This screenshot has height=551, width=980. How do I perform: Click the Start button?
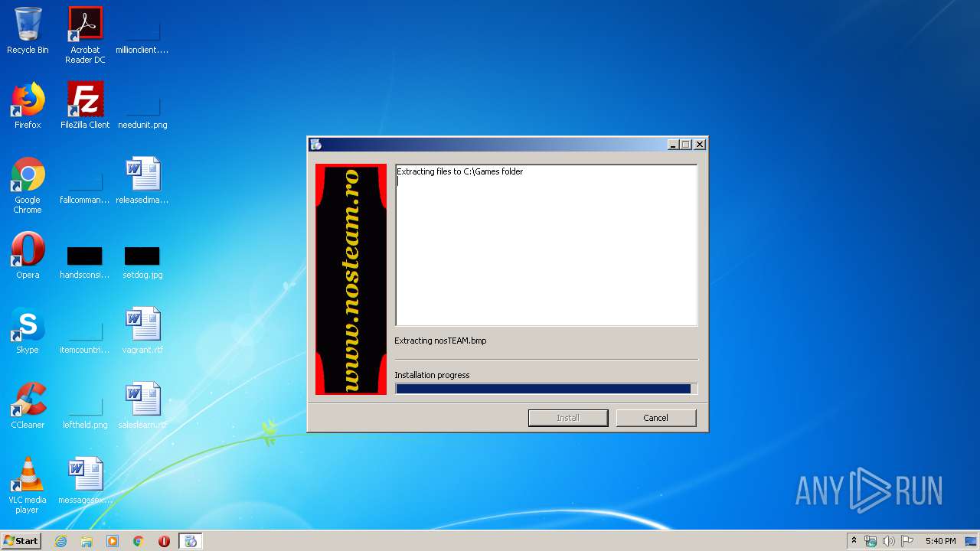pyautogui.click(x=21, y=541)
